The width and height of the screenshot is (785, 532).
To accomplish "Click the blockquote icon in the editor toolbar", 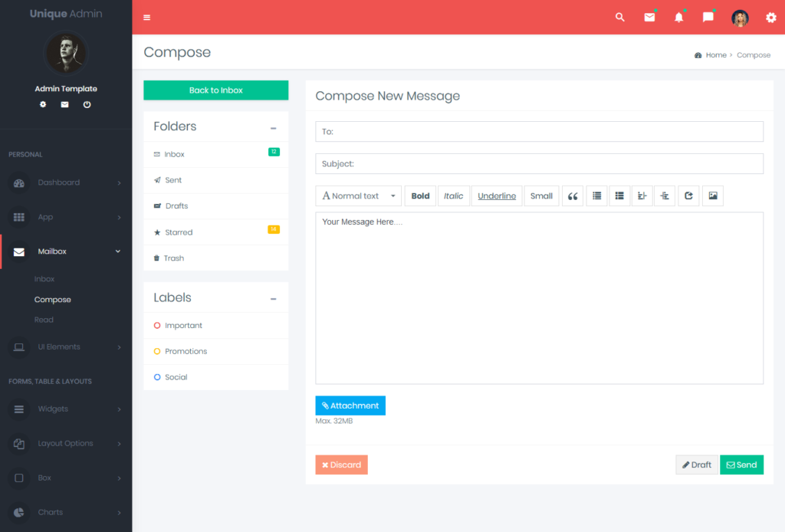I will pos(573,195).
